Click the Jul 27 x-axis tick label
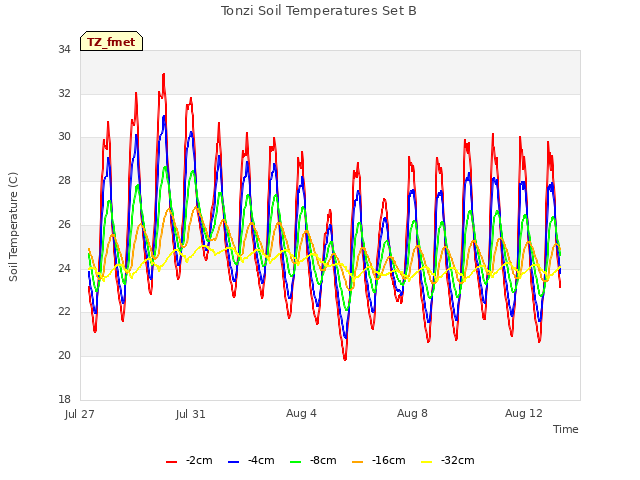Screen dimensions: 640x480 (80, 414)
